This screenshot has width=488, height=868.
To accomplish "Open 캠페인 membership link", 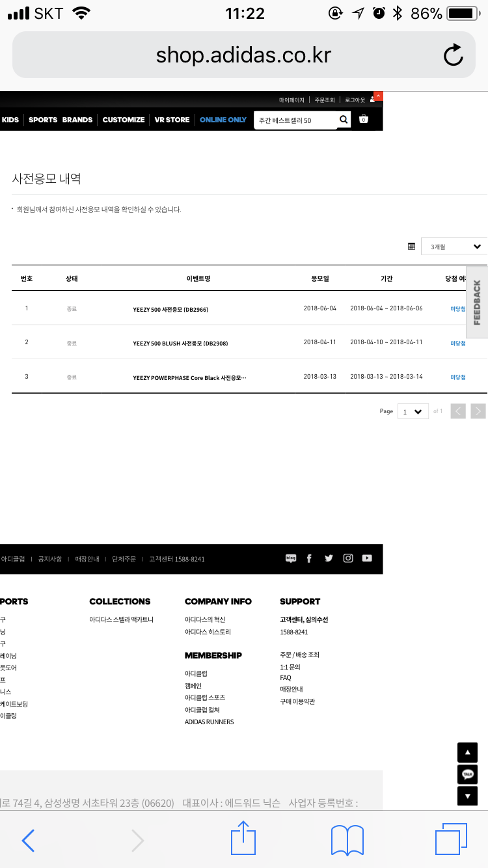I will (x=193, y=686).
